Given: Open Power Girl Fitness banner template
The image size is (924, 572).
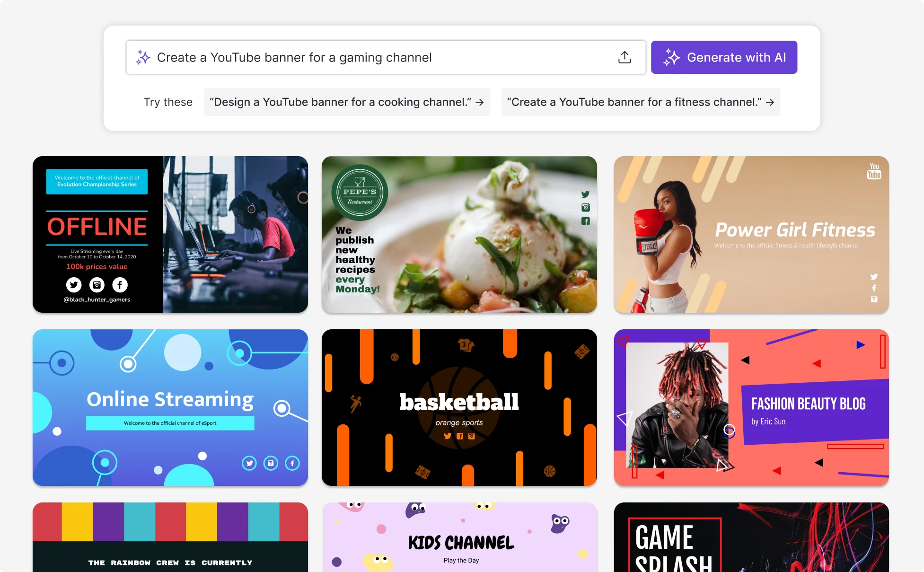Looking at the screenshot, I should point(751,234).
